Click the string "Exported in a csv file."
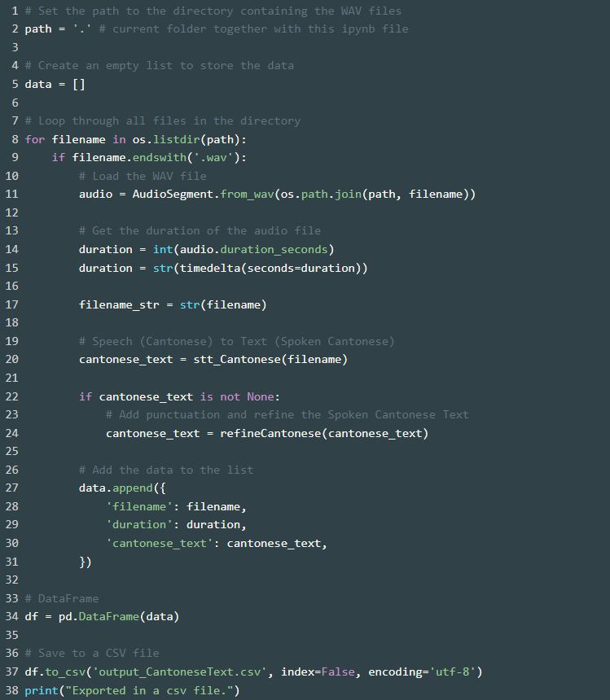 pos(149,690)
